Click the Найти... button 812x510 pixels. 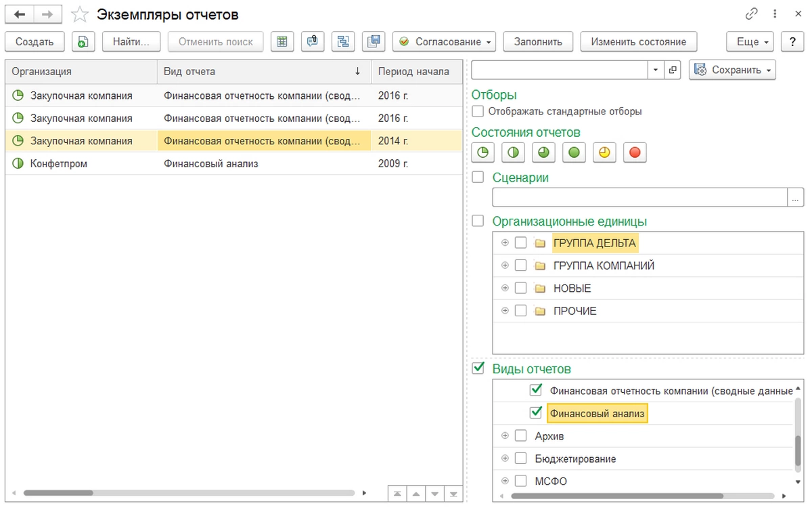[131, 41]
